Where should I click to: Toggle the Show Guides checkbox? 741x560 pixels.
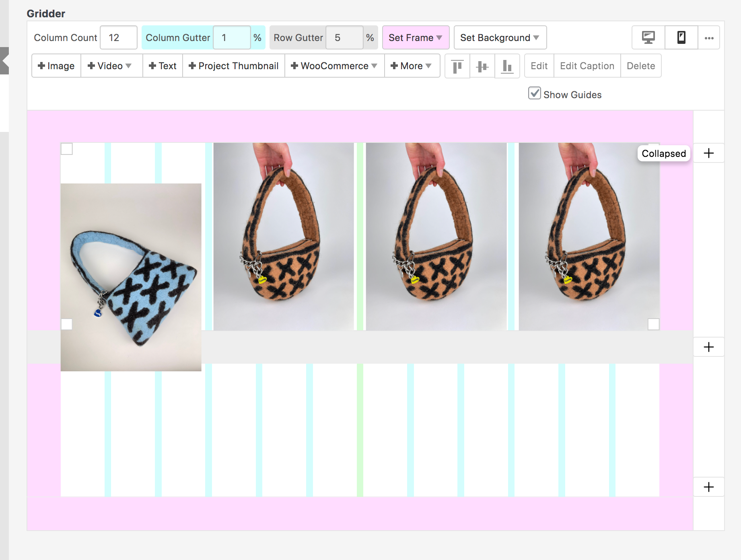tap(534, 93)
